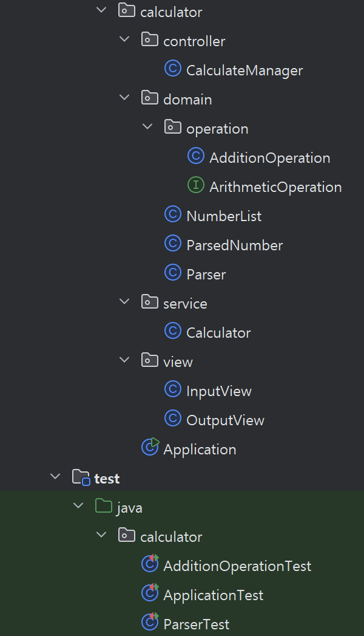The image size is (364, 636).
Task: Select the ApplicationTest file
Action: click(x=213, y=595)
